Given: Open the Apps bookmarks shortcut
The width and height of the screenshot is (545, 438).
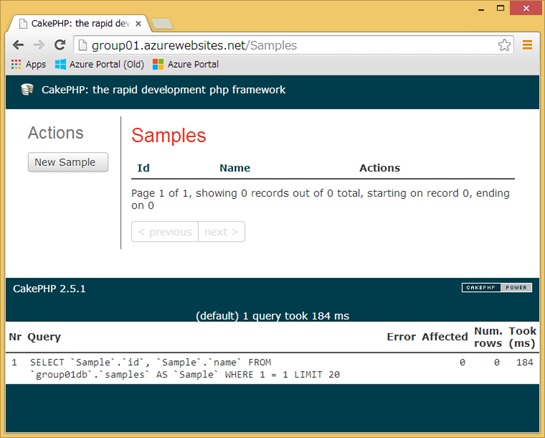Looking at the screenshot, I should 29,64.
